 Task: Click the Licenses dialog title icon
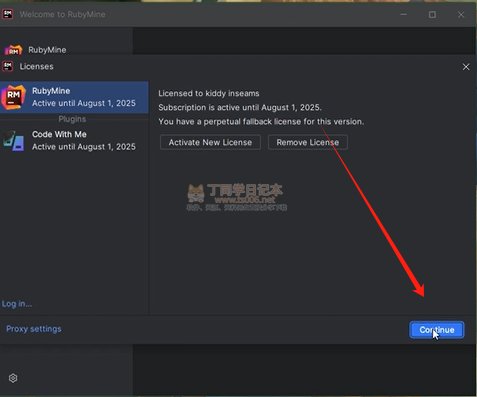(x=8, y=66)
